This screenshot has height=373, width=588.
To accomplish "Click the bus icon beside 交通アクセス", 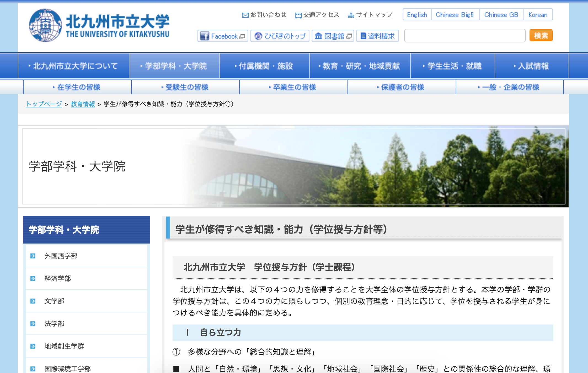I will coord(298,15).
